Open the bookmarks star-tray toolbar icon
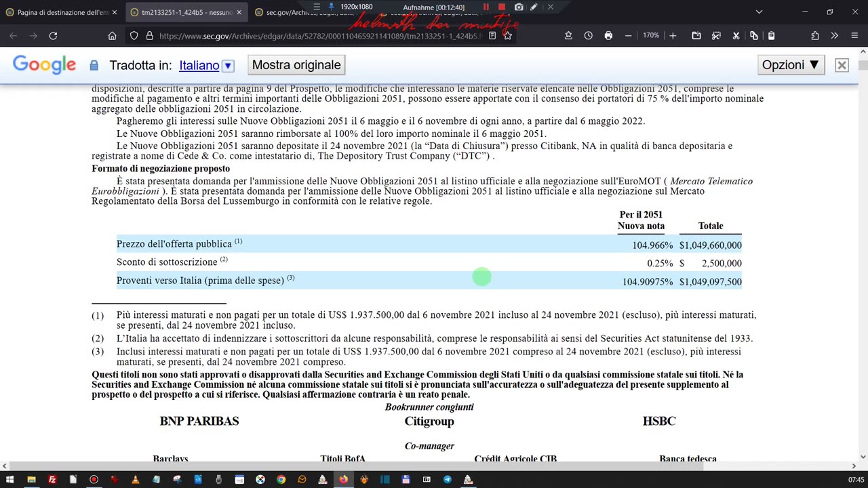The width and height of the screenshot is (868, 488). (x=568, y=36)
